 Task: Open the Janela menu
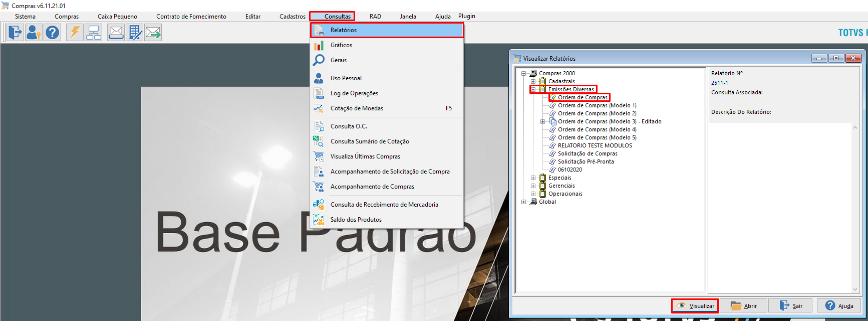(408, 17)
